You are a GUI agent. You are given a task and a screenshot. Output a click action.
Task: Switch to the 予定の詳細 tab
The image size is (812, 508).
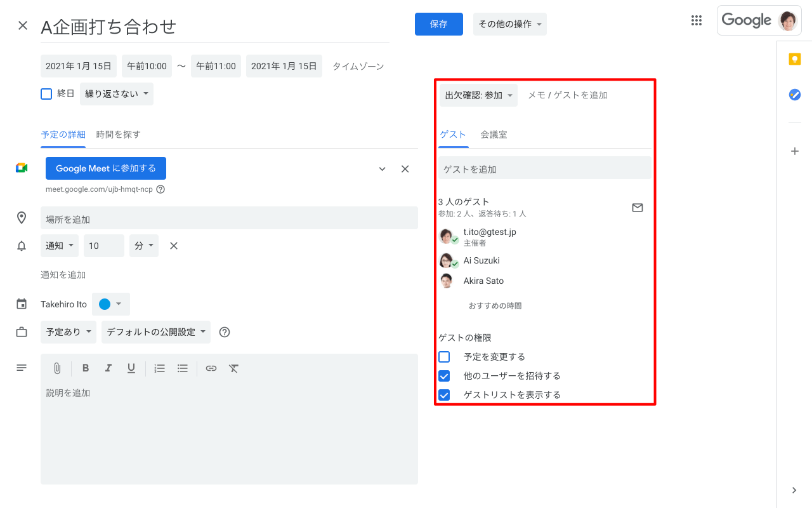click(x=63, y=135)
